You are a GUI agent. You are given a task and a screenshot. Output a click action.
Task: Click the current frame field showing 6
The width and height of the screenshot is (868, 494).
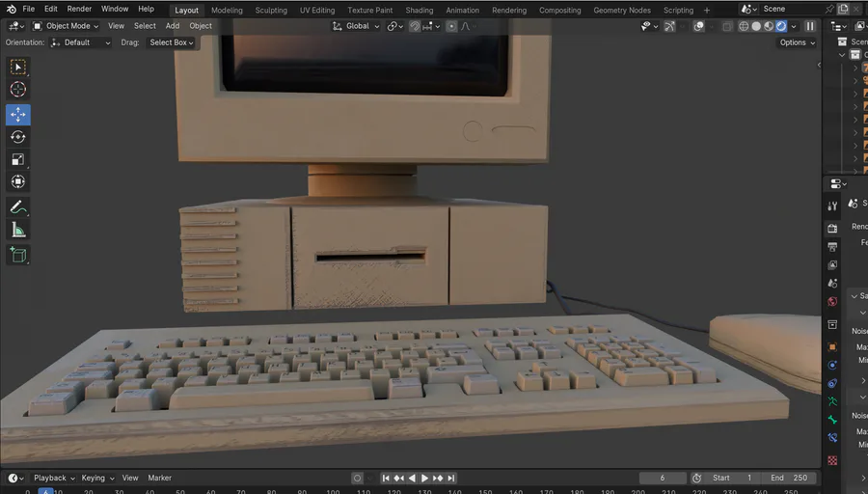tap(662, 478)
